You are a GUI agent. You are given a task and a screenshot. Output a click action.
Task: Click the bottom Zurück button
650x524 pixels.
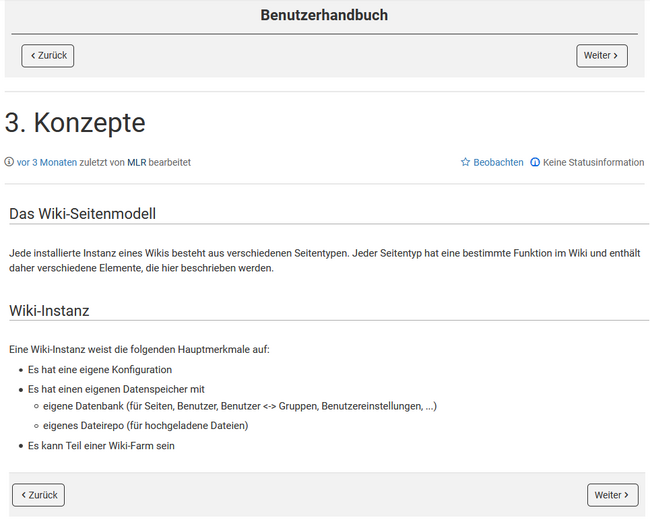pyautogui.click(x=39, y=495)
